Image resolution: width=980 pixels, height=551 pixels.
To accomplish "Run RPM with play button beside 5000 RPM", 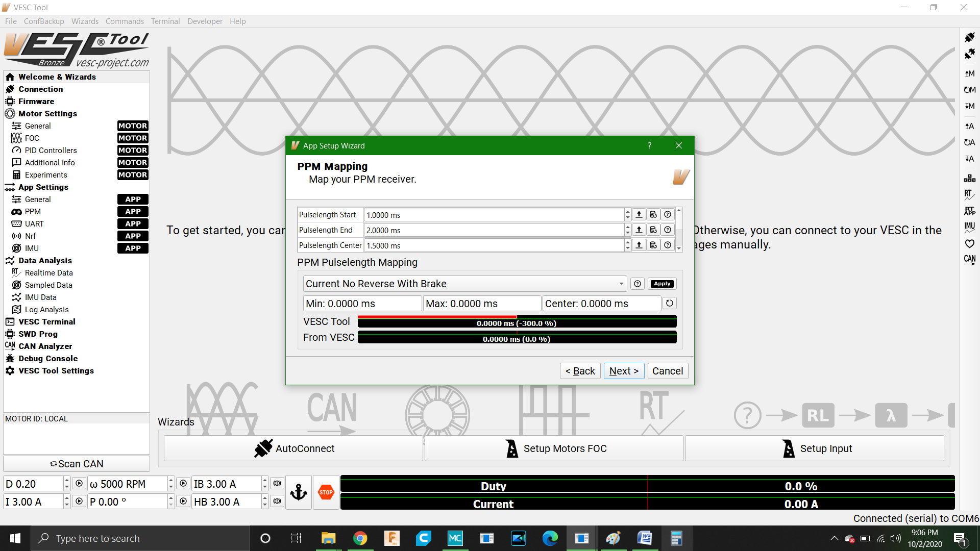I will click(x=183, y=483).
